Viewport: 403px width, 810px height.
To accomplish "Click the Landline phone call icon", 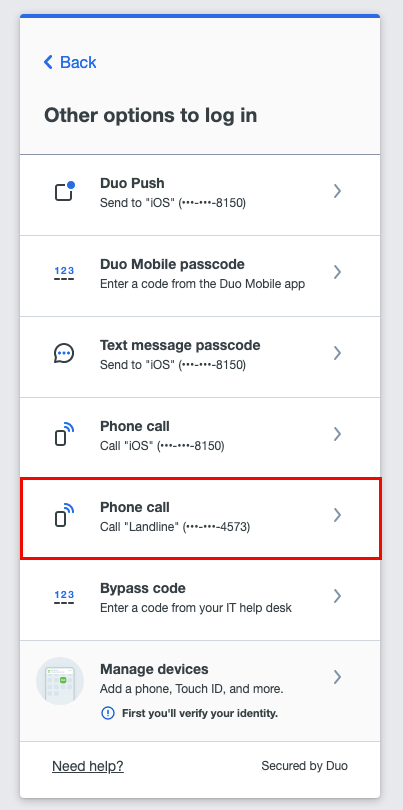I will pyautogui.click(x=64, y=515).
